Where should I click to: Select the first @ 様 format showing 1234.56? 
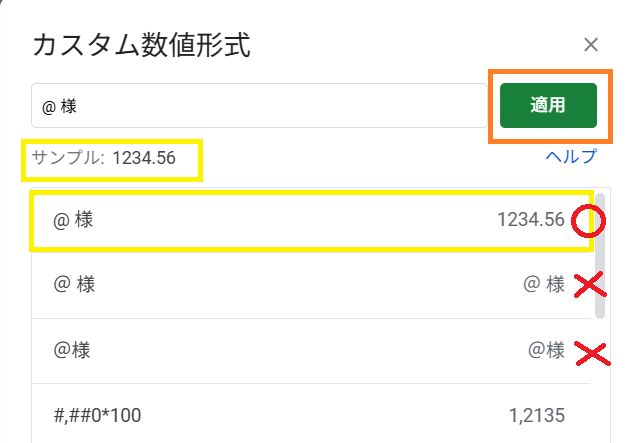pos(311,220)
